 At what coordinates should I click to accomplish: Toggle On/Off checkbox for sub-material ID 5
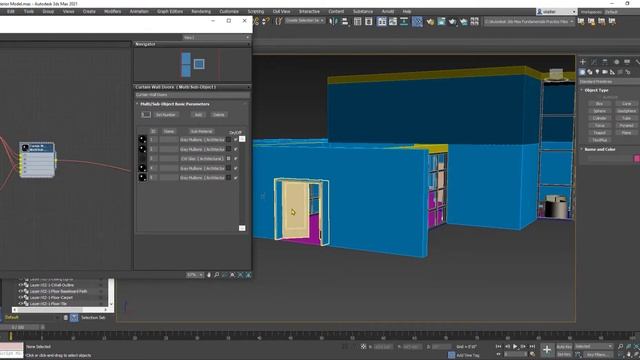[236, 178]
